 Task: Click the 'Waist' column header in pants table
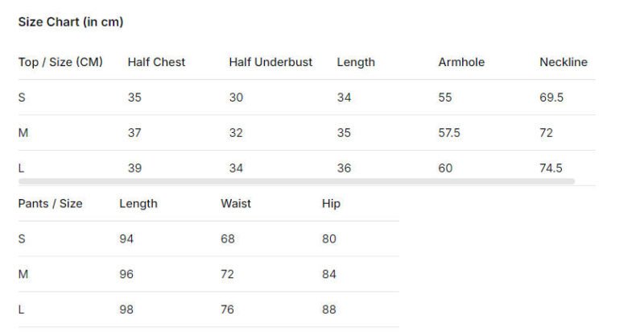click(236, 204)
